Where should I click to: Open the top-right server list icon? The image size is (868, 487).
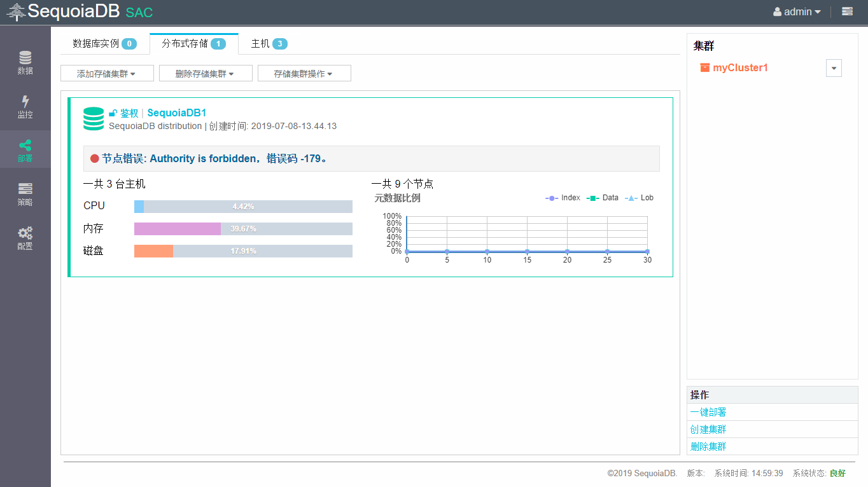pos(847,11)
